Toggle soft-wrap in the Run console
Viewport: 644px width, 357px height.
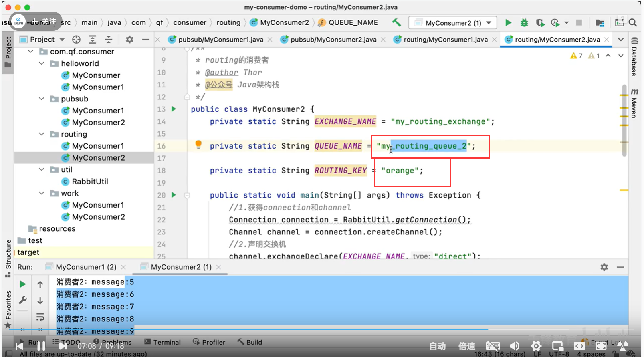tap(40, 317)
